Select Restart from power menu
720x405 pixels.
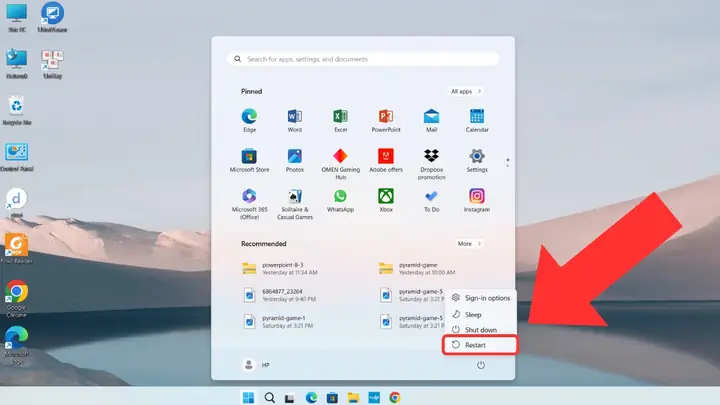click(480, 345)
